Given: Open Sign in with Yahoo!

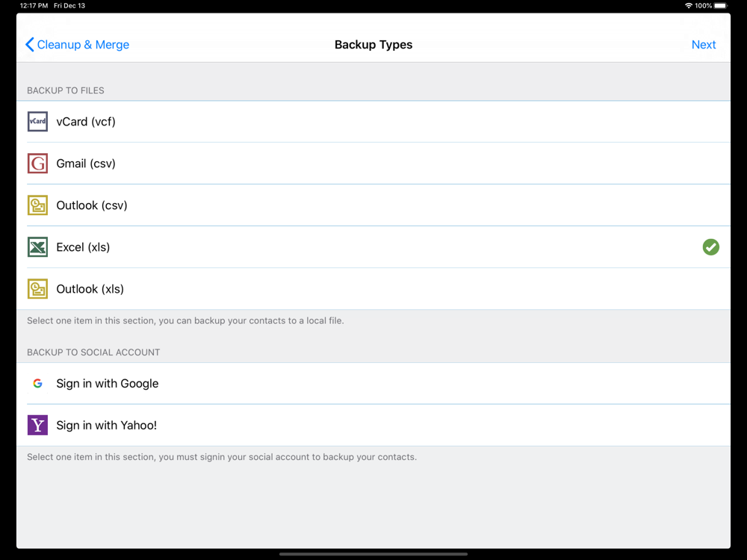Looking at the screenshot, I should pyautogui.click(x=107, y=426).
